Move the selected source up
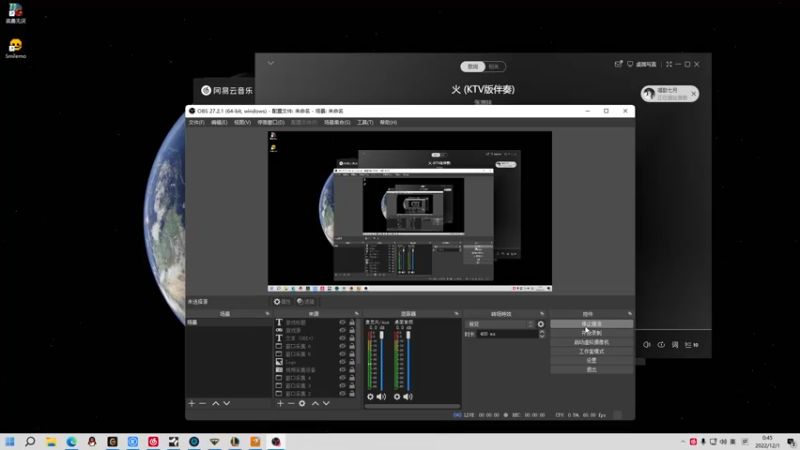Screen dimensions: 800x450 point(315,404)
